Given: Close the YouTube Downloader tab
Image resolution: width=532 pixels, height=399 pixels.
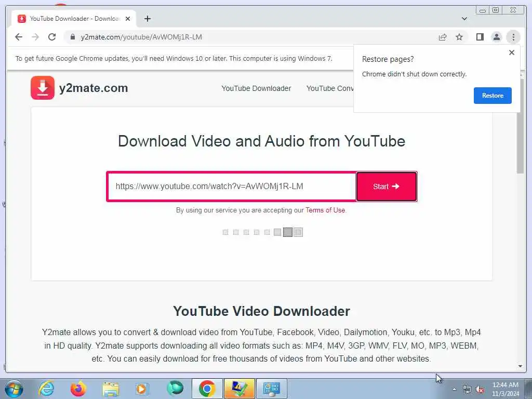Looking at the screenshot, I should pyautogui.click(x=128, y=19).
